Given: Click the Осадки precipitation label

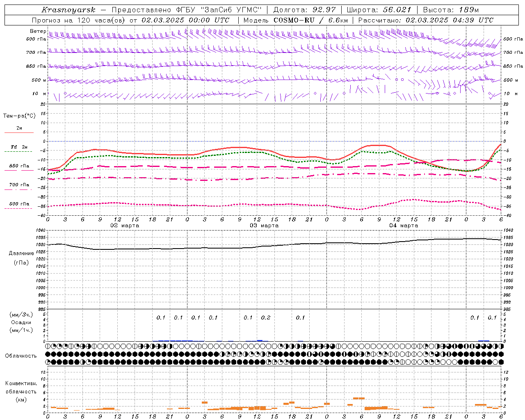Looking at the screenshot, I should pyautogui.click(x=21, y=322).
